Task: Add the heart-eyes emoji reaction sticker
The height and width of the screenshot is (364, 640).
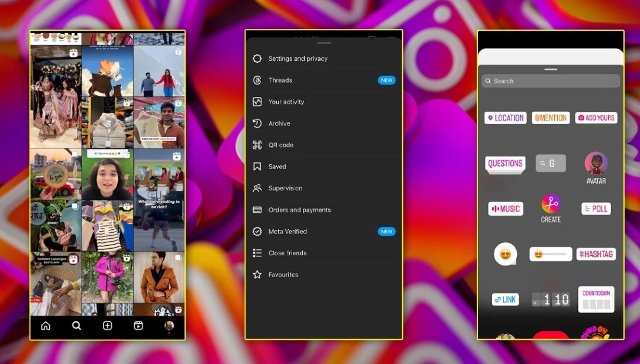Action: click(505, 254)
